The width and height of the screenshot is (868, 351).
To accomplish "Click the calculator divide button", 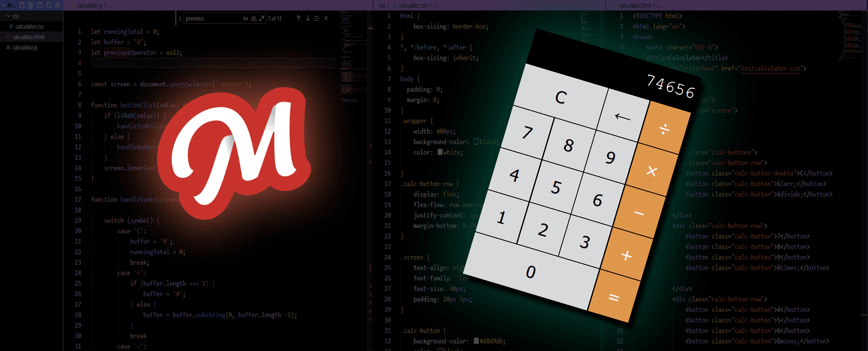I will coord(665,128).
